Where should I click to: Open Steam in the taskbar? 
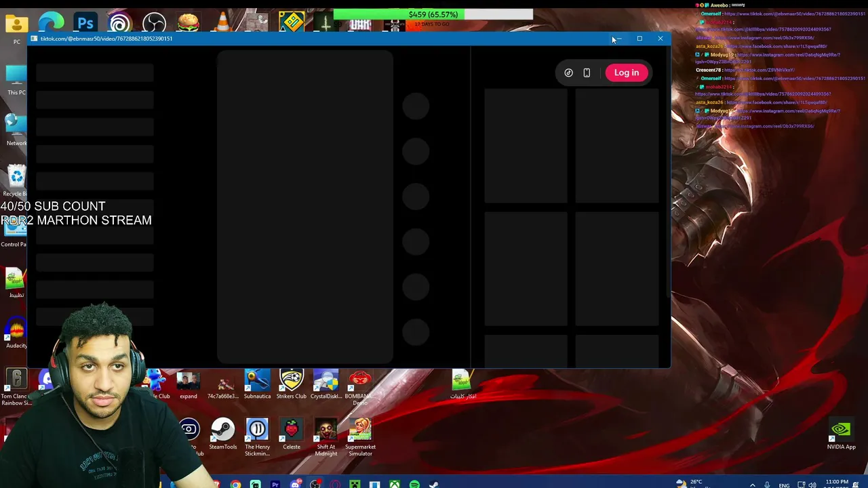[x=434, y=484]
